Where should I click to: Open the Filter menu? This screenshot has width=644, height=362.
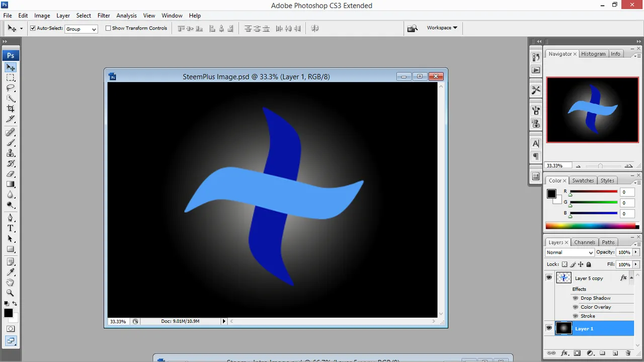coord(104,16)
